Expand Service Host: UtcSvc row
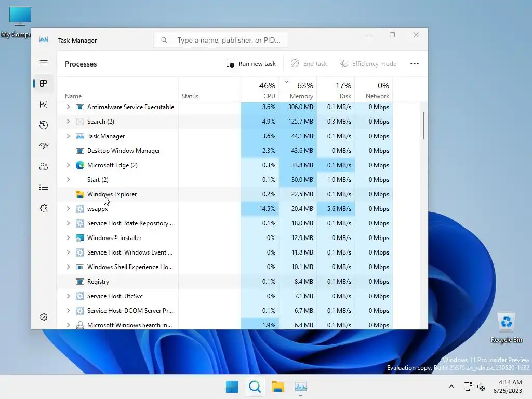This screenshot has height=399, width=532. (x=68, y=296)
